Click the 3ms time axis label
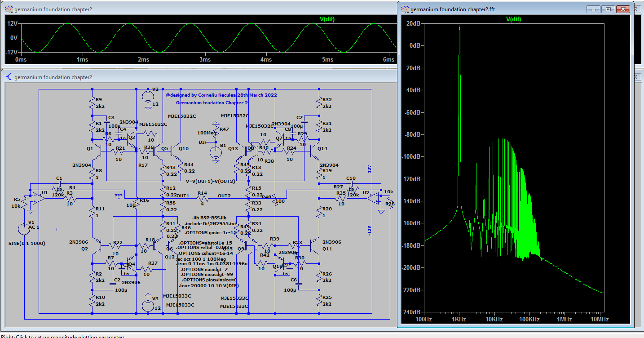The width and height of the screenshot is (644, 338). coord(205,59)
